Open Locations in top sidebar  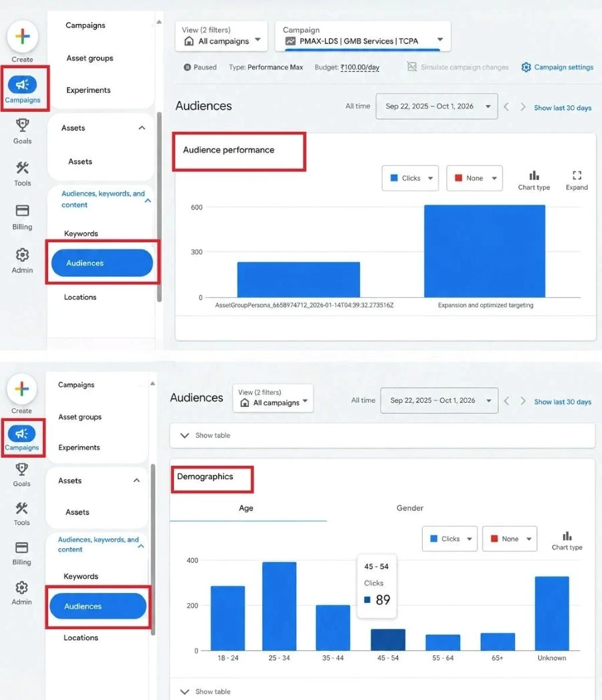(80, 297)
